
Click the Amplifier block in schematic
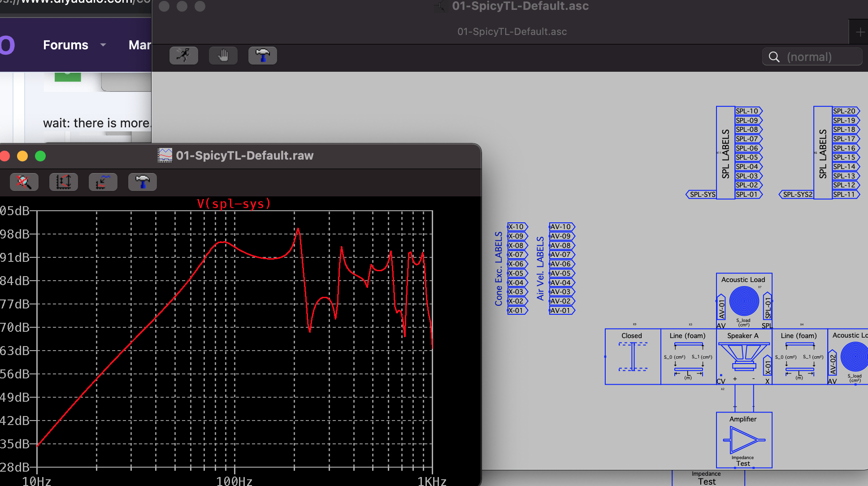pyautogui.click(x=744, y=440)
